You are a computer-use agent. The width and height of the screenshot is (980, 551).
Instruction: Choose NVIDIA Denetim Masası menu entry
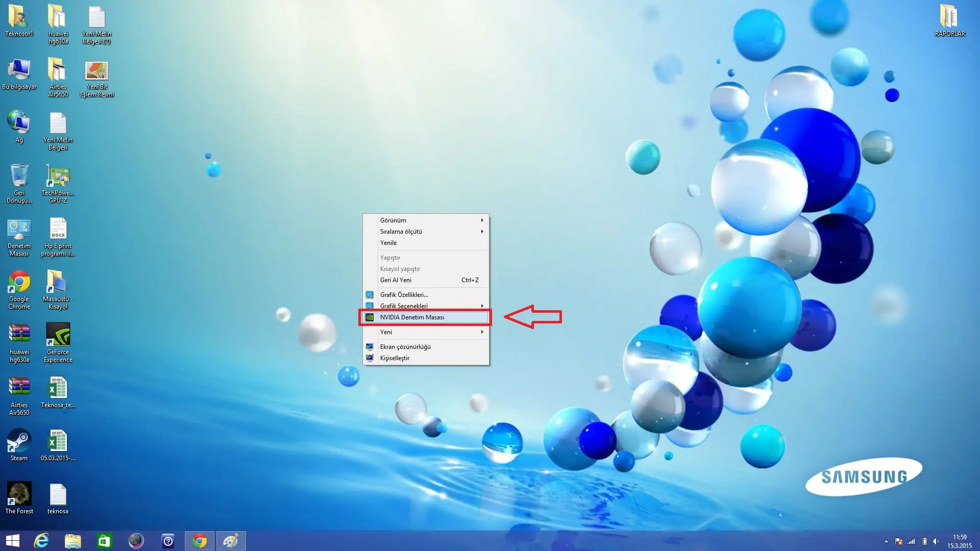point(411,317)
